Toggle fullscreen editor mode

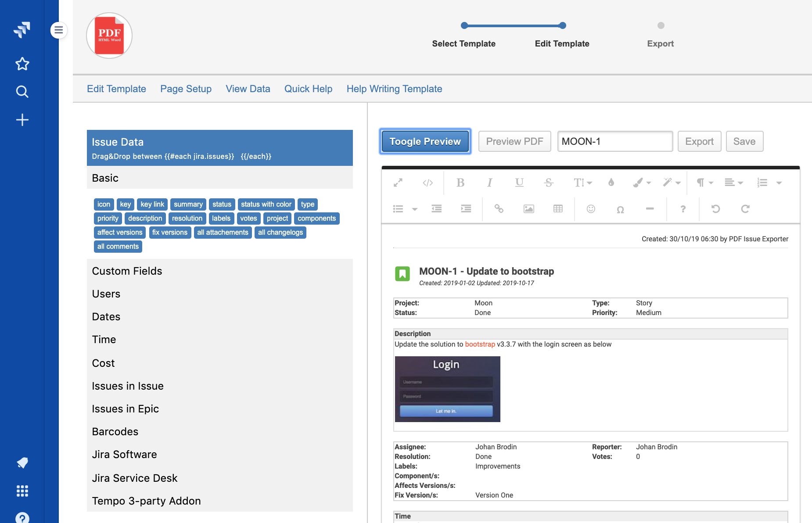[x=398, y=183]
